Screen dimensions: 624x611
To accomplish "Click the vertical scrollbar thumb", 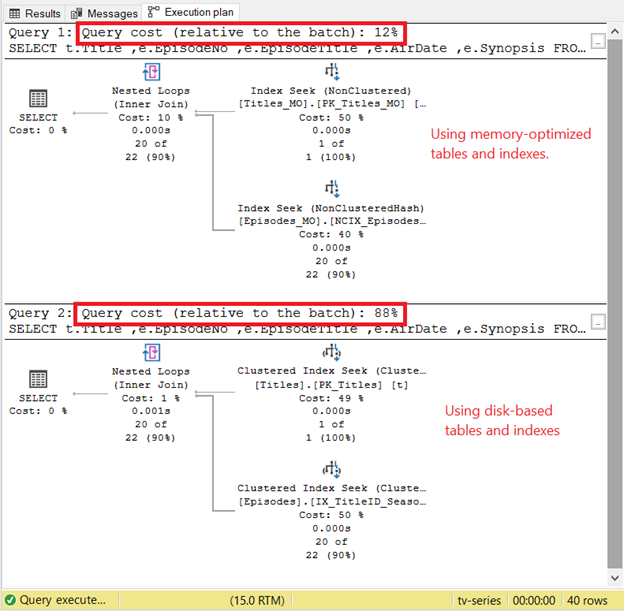I will point(615,304).
